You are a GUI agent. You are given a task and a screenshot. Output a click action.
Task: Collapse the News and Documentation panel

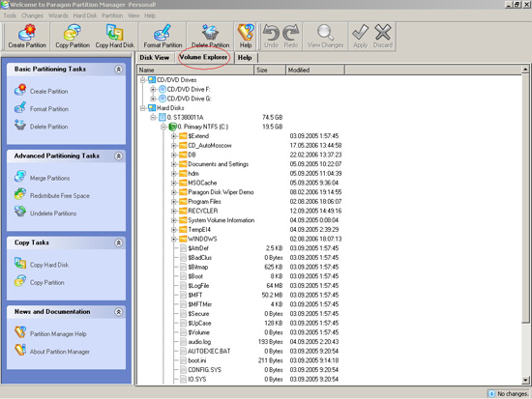click(118, 312)
